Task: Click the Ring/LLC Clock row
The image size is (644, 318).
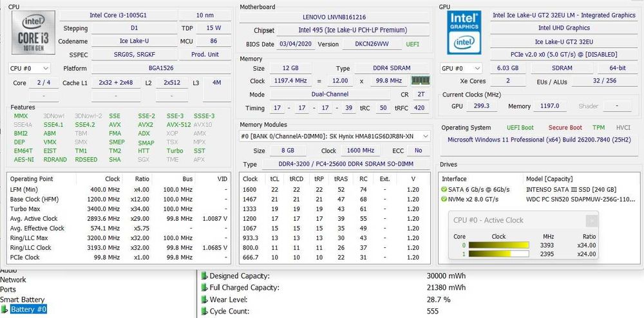Action: coord(118,248)
